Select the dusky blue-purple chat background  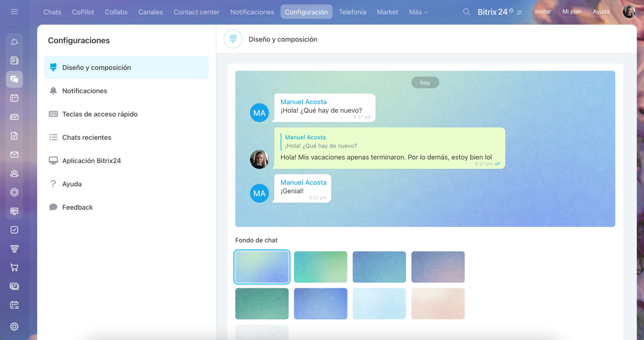pos(438,267)
